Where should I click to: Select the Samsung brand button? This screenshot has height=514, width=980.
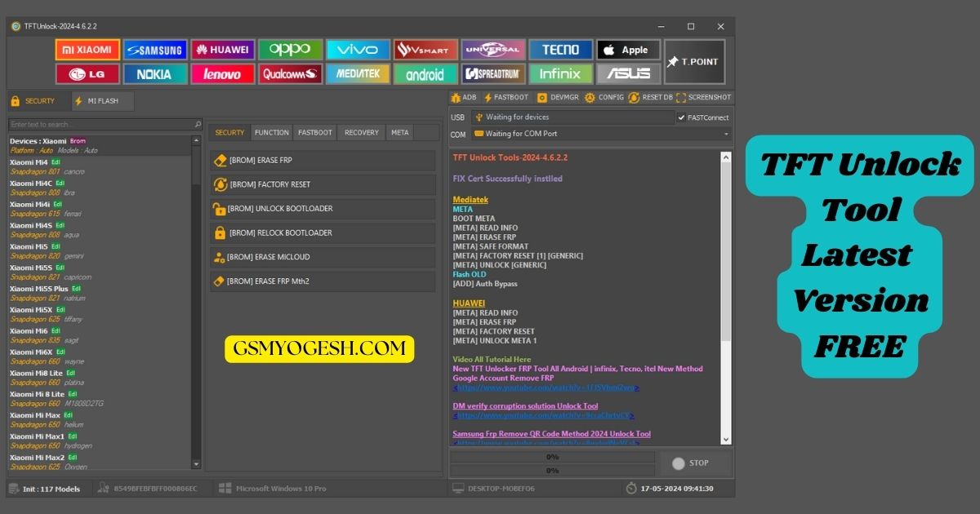[x=155, y=50]
